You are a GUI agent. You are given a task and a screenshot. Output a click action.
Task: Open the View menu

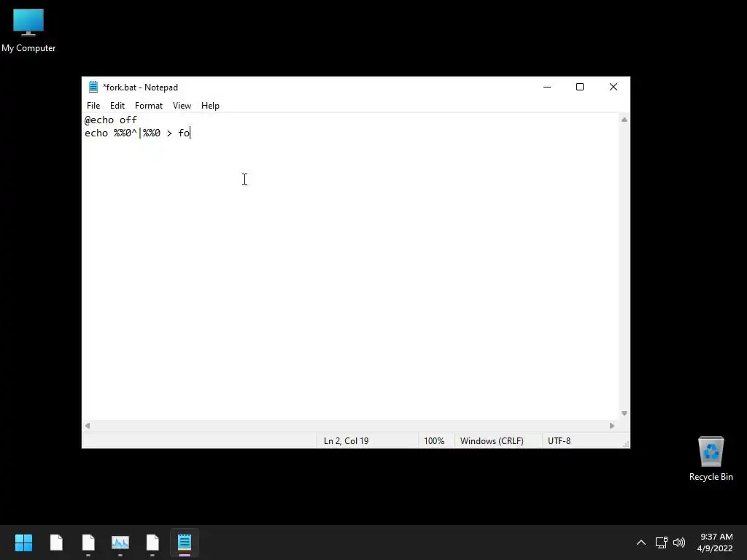(182, 106)
